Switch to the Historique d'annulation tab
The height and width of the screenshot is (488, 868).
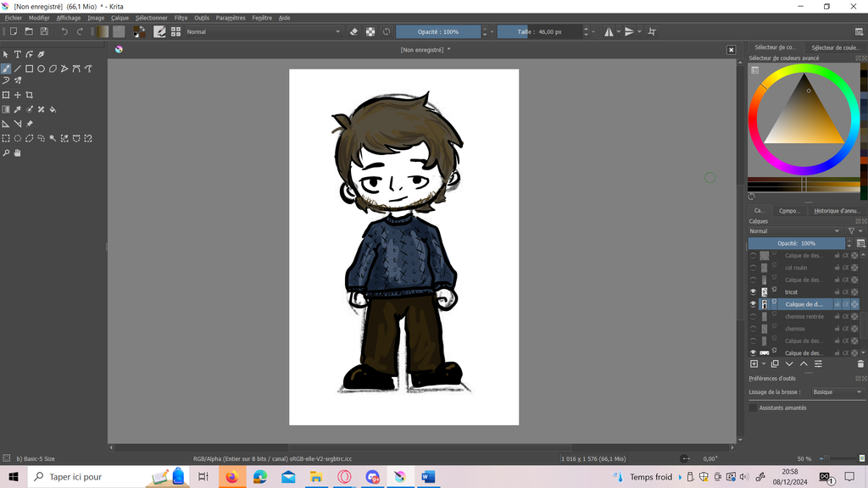click(x=836, y=211)
